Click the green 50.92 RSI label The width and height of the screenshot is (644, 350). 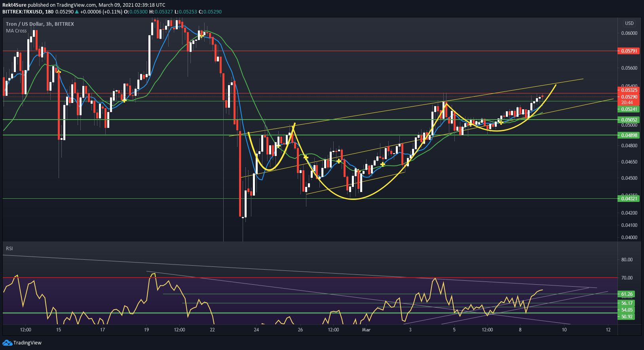[627, 316]
